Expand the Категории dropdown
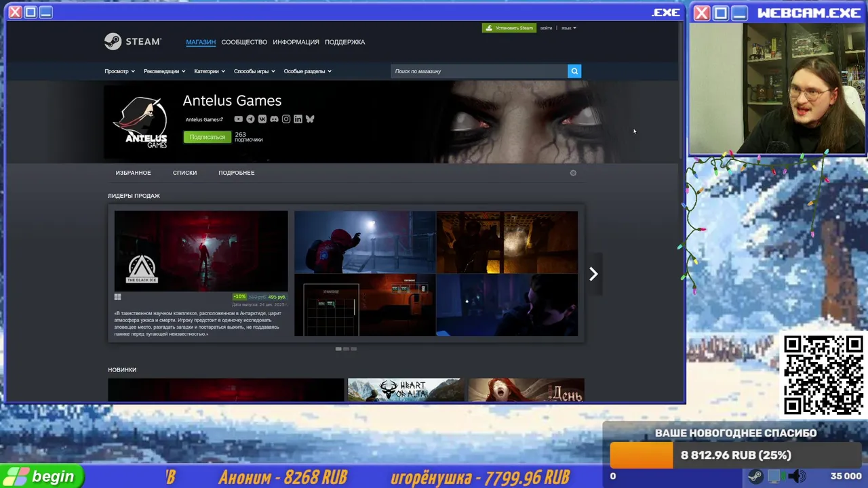868x488 pixels. [x=210, y=71]
